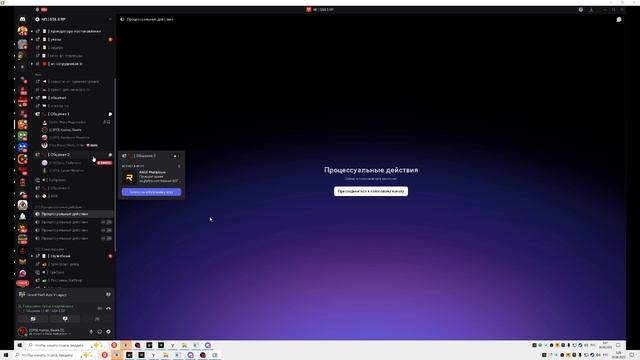Viewport: 640px width, 360px height.
Task: Open the help question mark icon in the title bar
Action: tap(580, 9)
